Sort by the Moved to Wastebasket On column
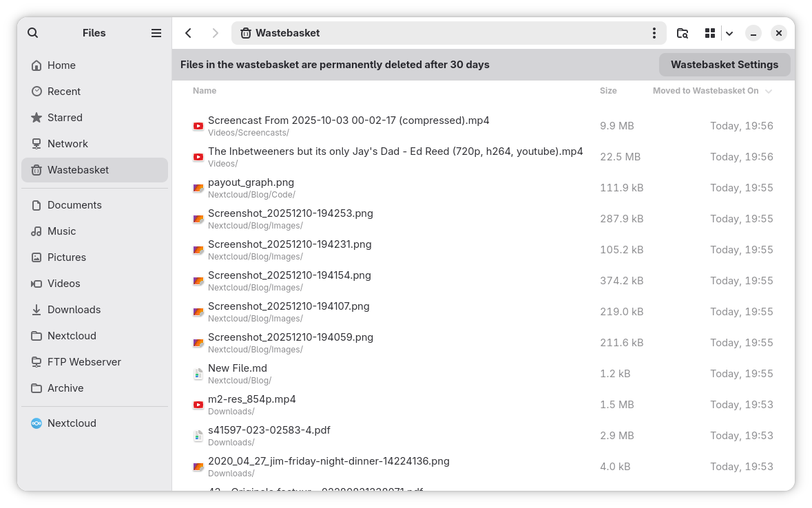812x508 pixels. click(706, 91)
